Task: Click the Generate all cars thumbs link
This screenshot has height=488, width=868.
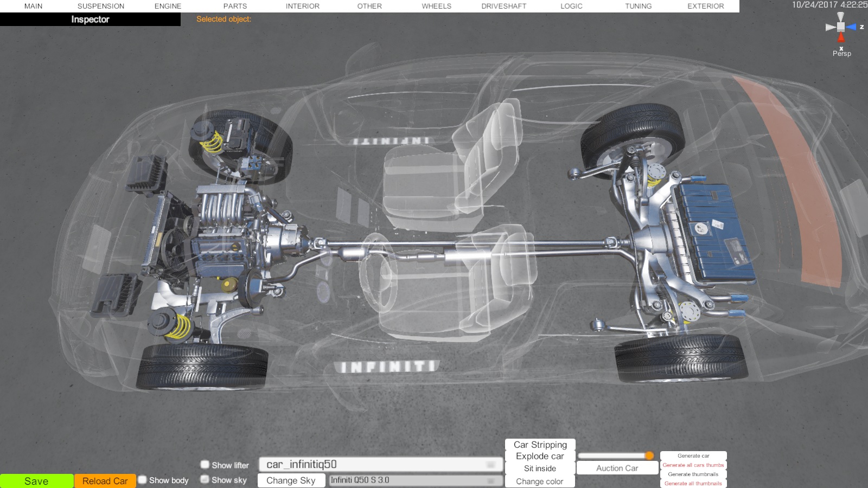Action: click(693, 465)
